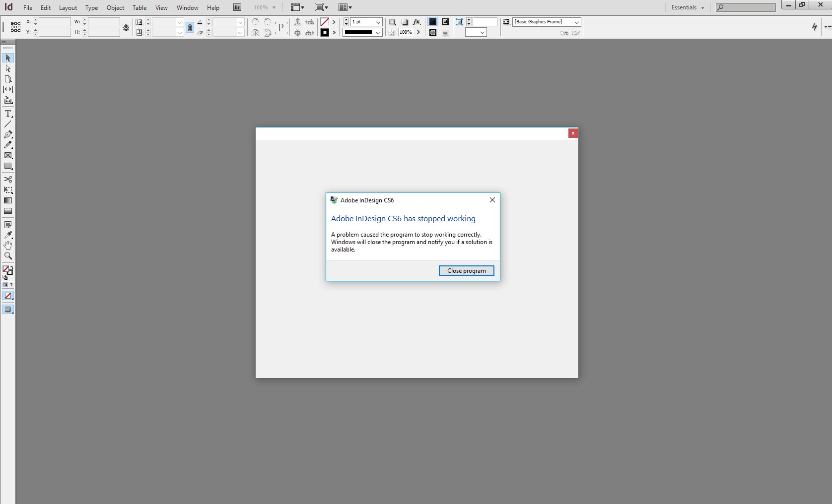832x504 pixels.
Task: Toggle Wrap around bounding box
Action: (x=445, y=22)
